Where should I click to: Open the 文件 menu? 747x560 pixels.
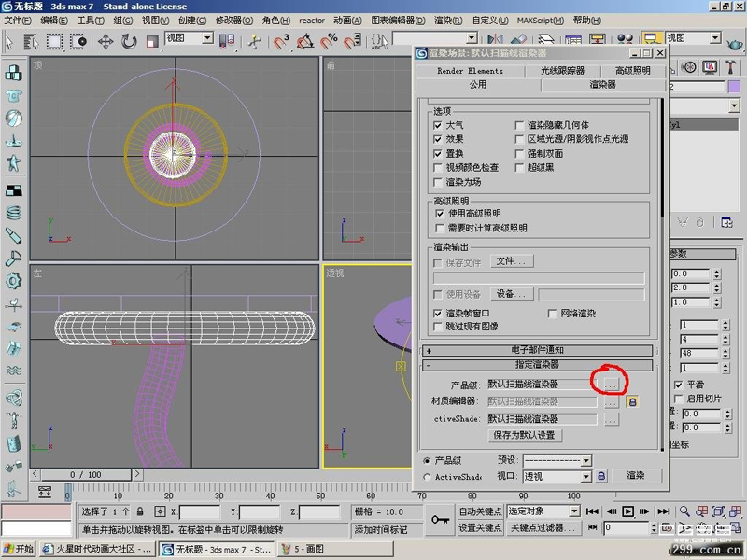(18, 21)
